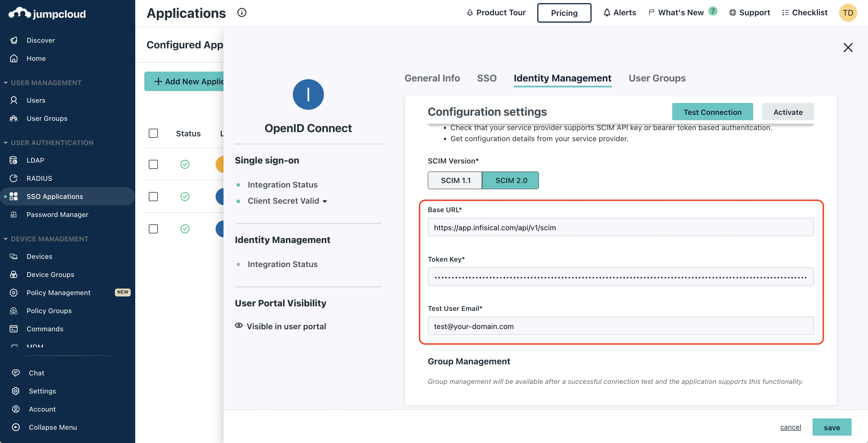Image resolution: width=868 pixels, height=443 pixels.
Task: Click the first row's green status checkmark
Action: [x=185, y=164]
